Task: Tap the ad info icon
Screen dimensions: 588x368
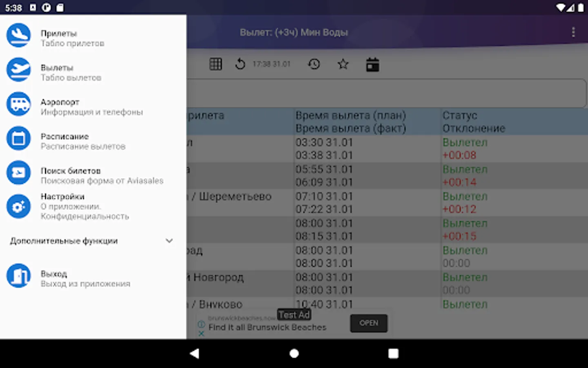Action: tap(201, 324)
